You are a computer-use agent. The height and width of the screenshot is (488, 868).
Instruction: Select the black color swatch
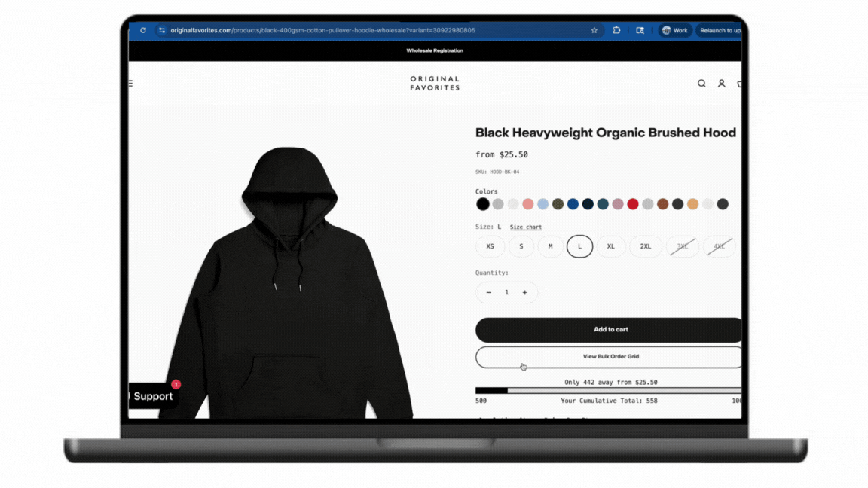[483, 204]
